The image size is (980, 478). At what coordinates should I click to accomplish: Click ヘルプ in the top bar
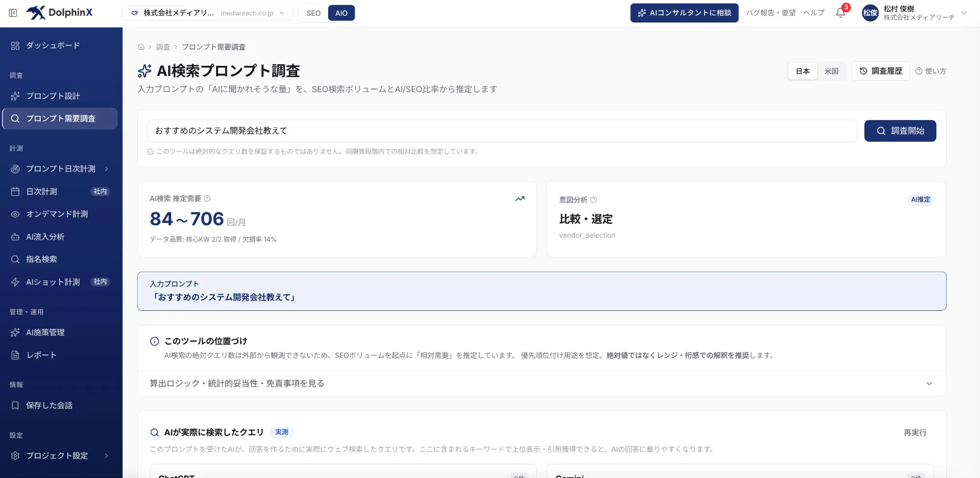tap(814, 13)
